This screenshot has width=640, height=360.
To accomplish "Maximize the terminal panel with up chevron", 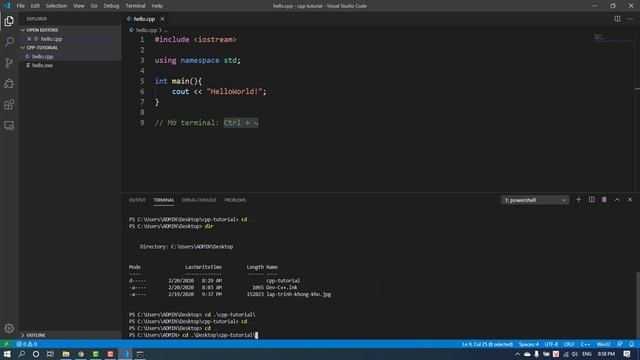I will coord(617,200).
